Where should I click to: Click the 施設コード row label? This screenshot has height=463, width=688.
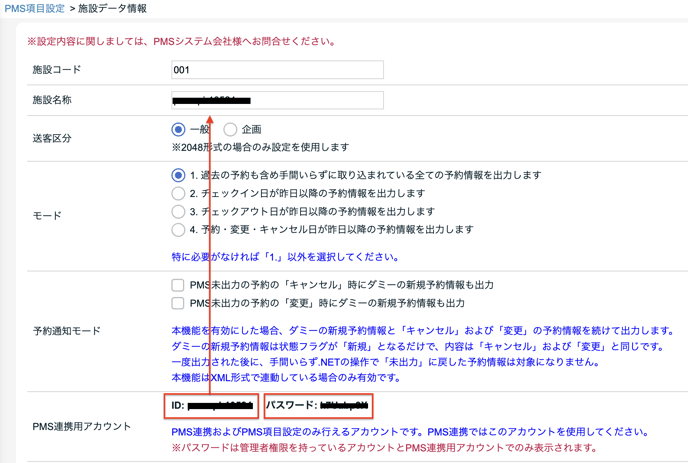coord(57,70)
